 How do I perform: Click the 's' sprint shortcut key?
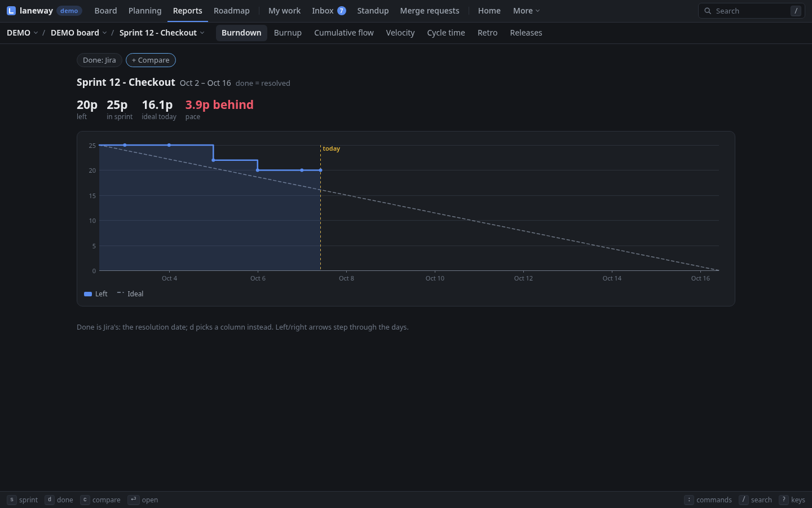point(12,500)
